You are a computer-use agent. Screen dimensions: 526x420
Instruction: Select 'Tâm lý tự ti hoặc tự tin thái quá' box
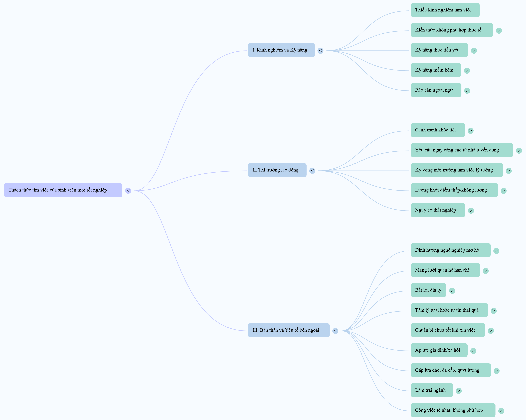click(449, 310)
